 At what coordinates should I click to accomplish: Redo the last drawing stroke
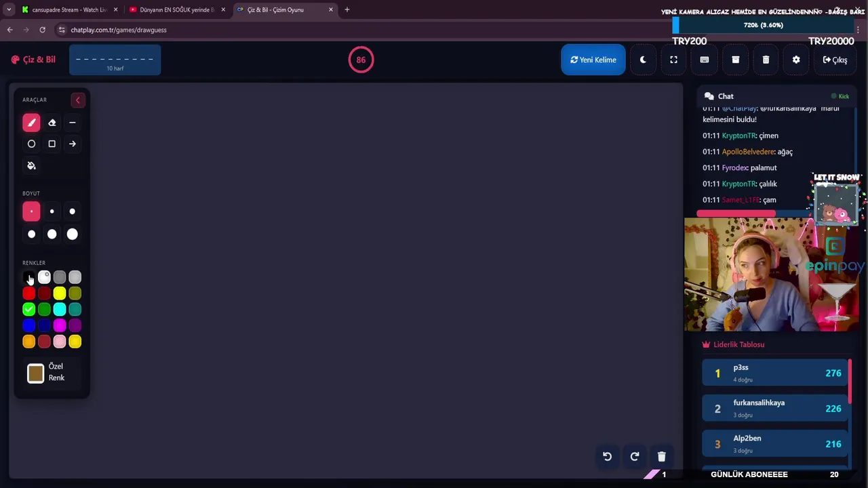635,457
